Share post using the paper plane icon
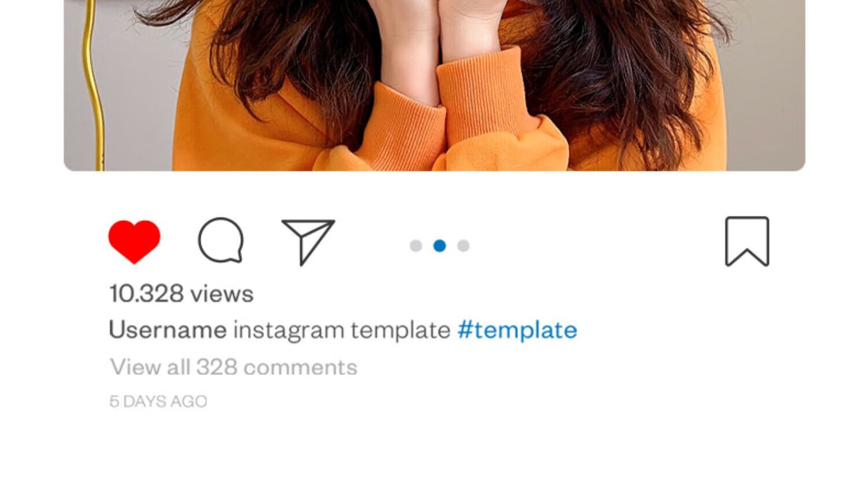The height and width of the screenshot is (482, 868). 308,241
